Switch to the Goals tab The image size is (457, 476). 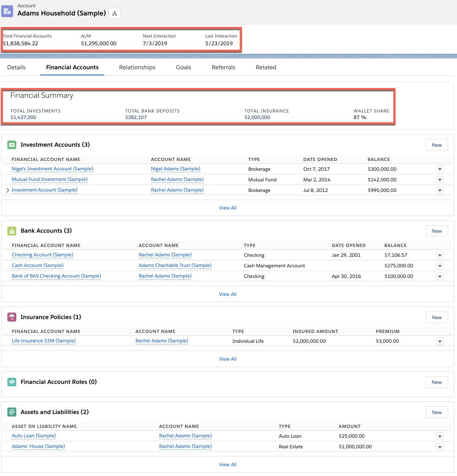coord(183,67)
